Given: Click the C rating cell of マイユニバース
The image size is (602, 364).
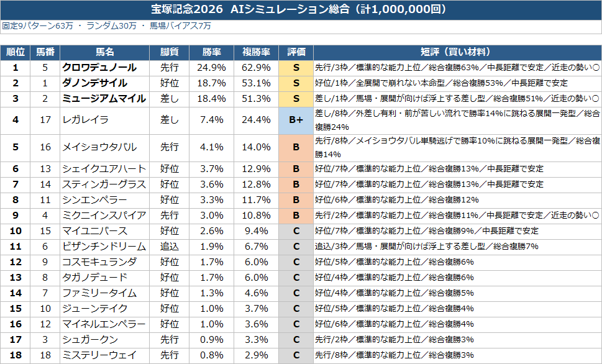Looking at the screenshot, I should 296,231.
